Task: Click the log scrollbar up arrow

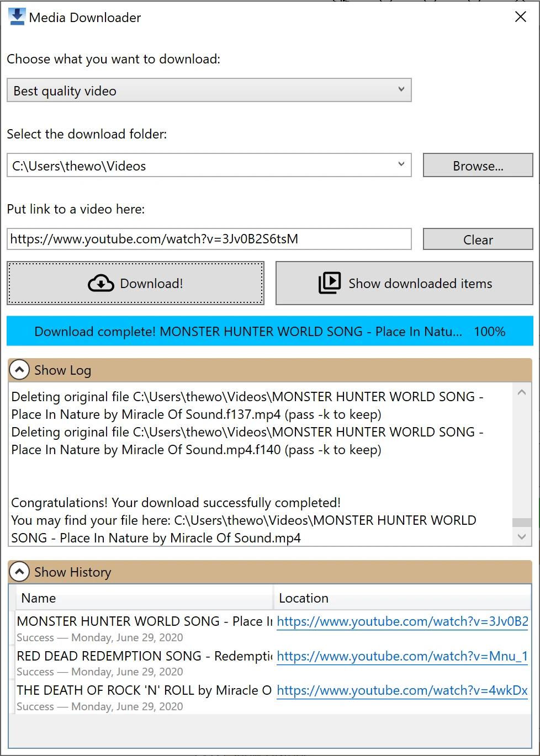Action: click(522, 392)
